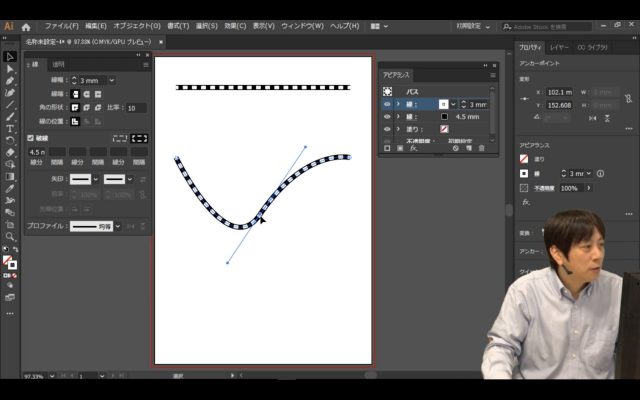This screenshot has height=400, width=640.
Task: Click the 不透明度 link in Properties panel
Action: (543, 188)
